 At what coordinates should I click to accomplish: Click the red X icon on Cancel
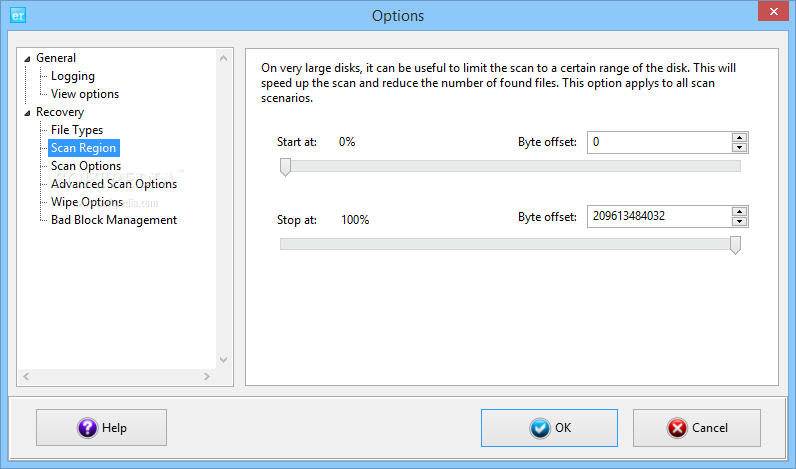677,428
